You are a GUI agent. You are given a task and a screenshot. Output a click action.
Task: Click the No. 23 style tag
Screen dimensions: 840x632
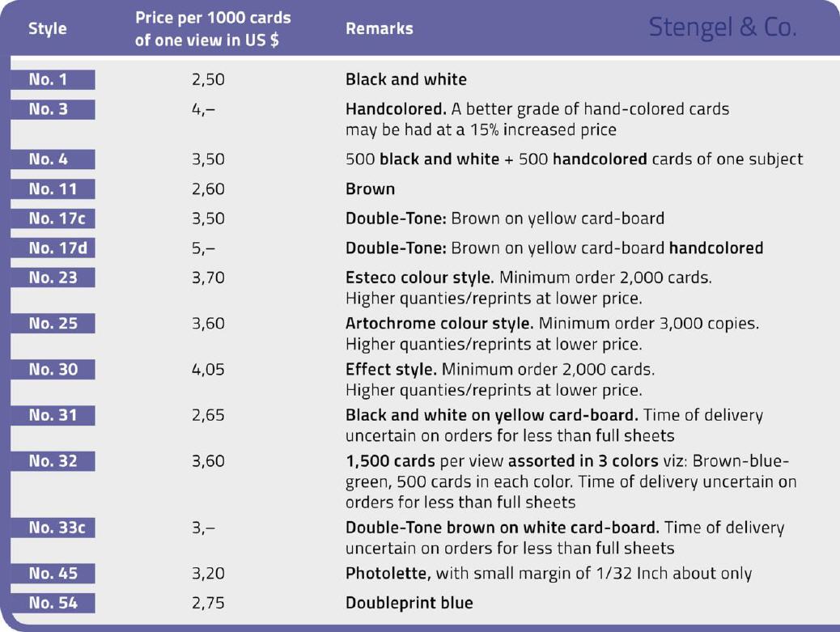[x=53, y=278]
